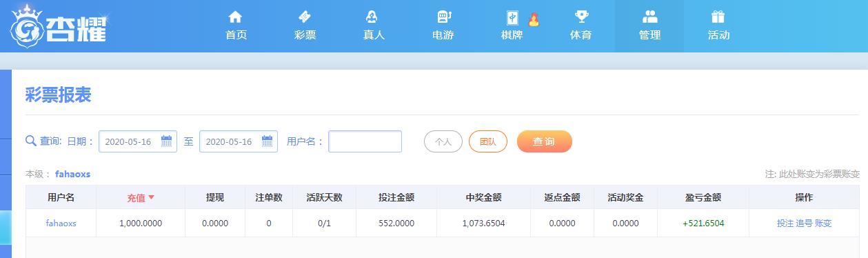
Task: Click end date field after 至
Action: pos(239,141)
